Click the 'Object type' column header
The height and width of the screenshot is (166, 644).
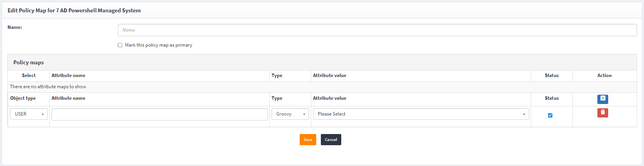coord(23,98)
